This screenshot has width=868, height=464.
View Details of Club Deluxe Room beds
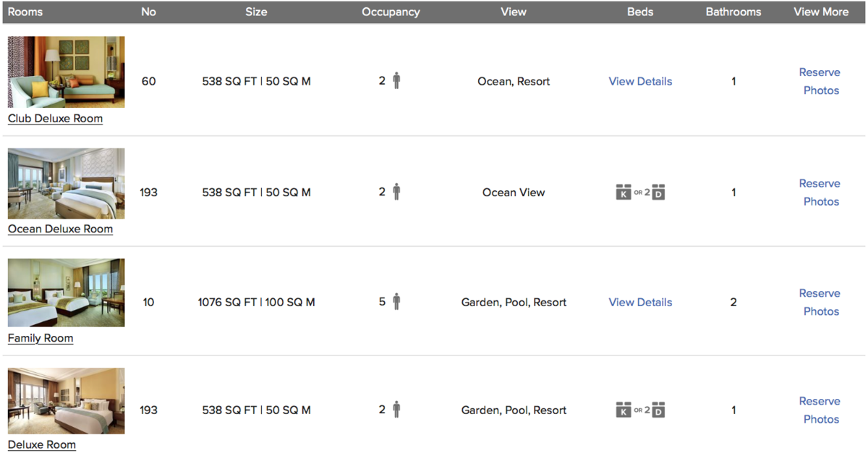[640, 81]
